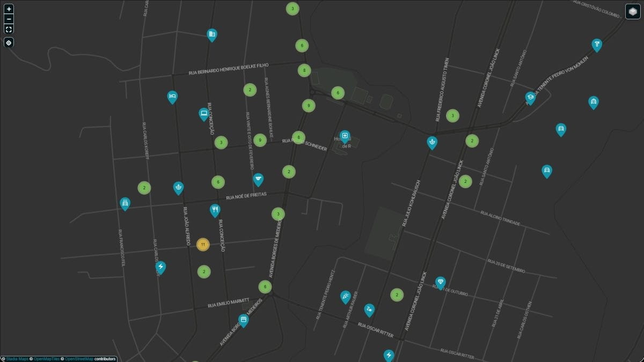Image resolution: width=644 pixels, height=362 pixels.
Task: Zoom in on the map
Action: (9, 9)
